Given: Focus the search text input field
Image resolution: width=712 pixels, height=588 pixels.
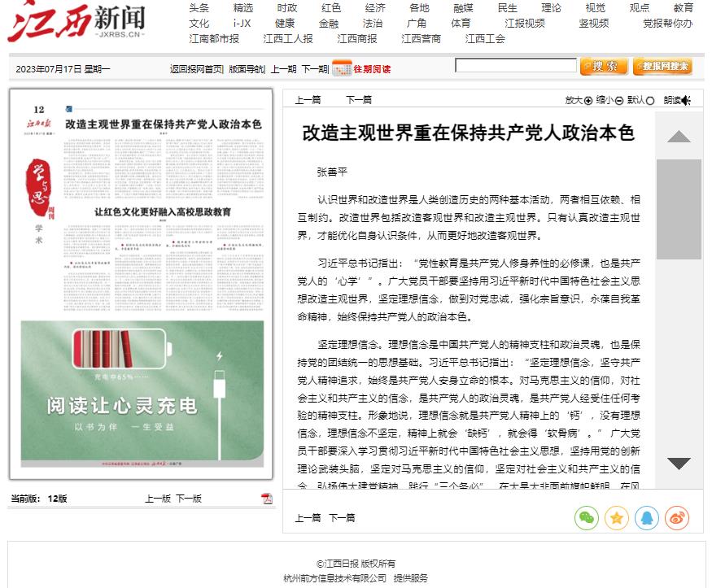Looking at the screenshot, I should pyautogui.click(x=516, y=65).
